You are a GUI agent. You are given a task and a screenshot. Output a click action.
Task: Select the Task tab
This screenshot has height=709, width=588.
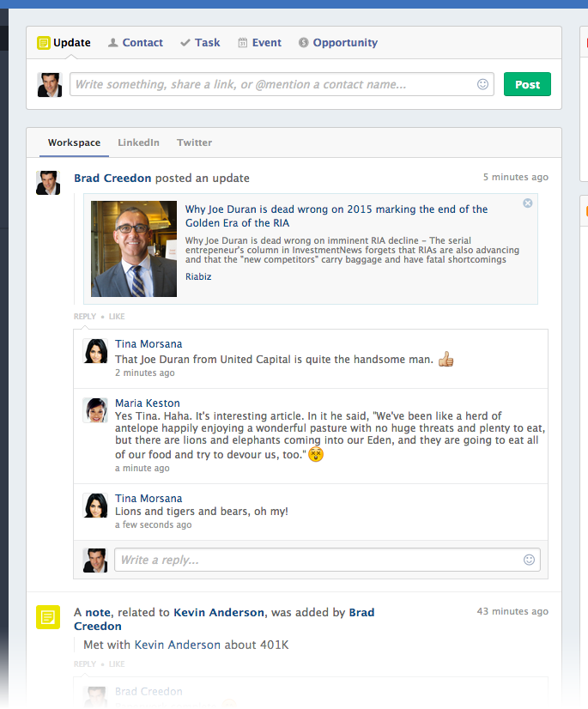tap(200, 43)
